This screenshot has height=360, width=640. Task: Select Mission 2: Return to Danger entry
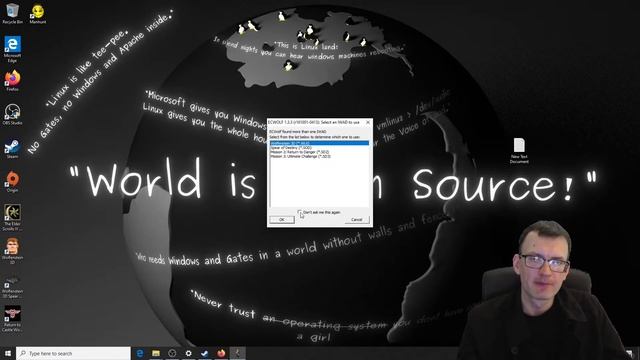[x=319, y=152]
